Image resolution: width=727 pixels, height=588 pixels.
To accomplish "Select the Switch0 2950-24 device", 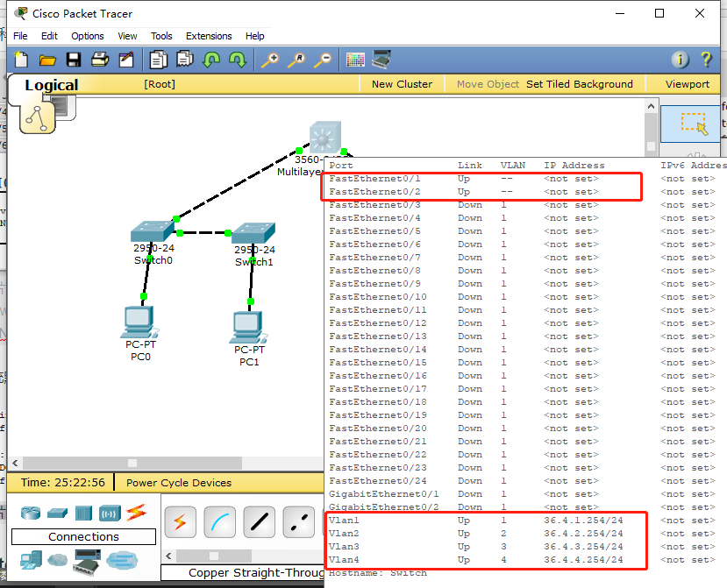I will click(x=153, y=230).
